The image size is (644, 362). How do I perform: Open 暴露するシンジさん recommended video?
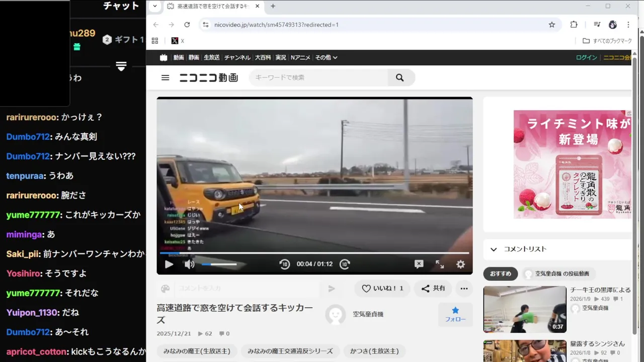[x=597, y=344]
